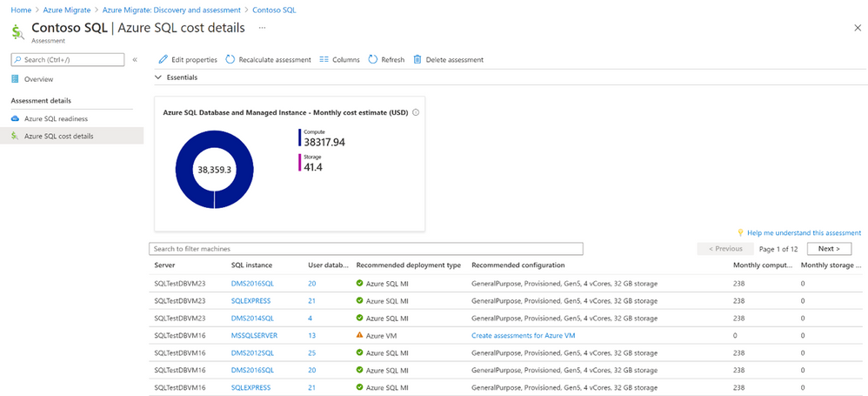Click the orange warning icon for Azure VM
The width and height of the screenshot is (868, 396).
pyautogui.click(x=360, y=335)
